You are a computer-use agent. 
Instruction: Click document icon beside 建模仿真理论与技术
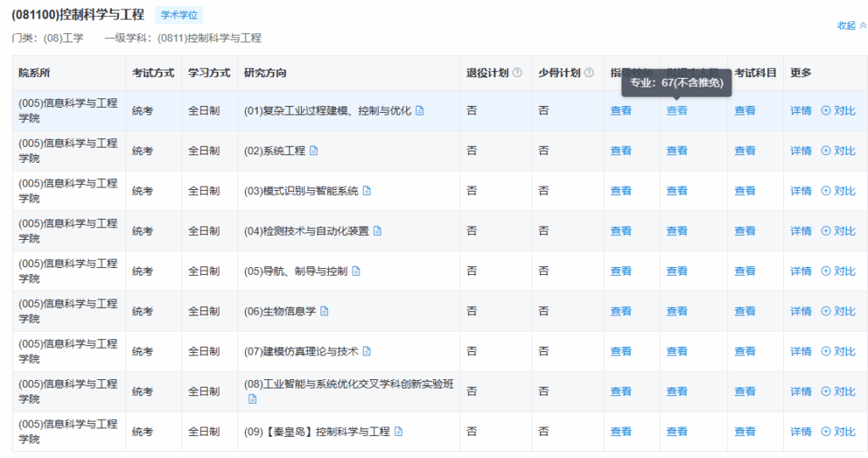pos(367,351)
